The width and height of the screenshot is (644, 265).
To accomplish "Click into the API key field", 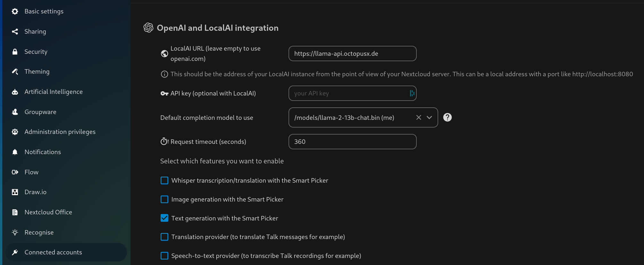I will point(353,93).
